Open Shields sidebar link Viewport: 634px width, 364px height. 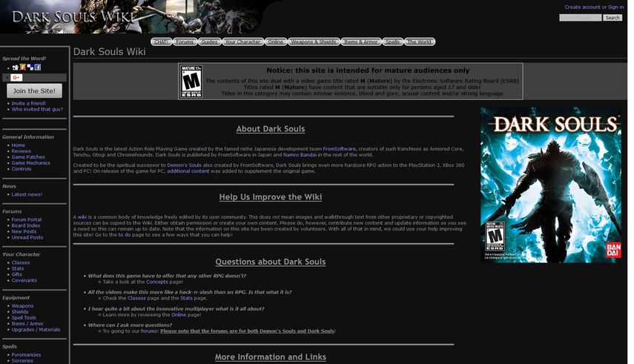20,312
